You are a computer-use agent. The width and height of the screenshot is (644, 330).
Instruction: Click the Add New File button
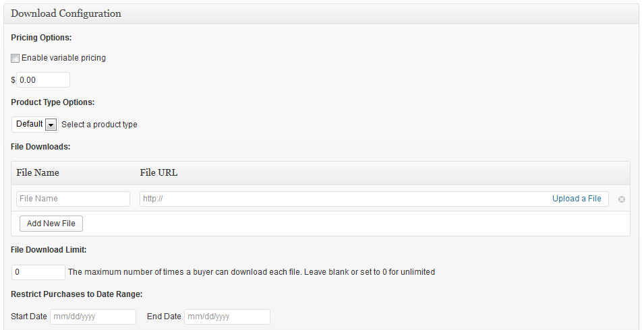[x=51, y=224]
